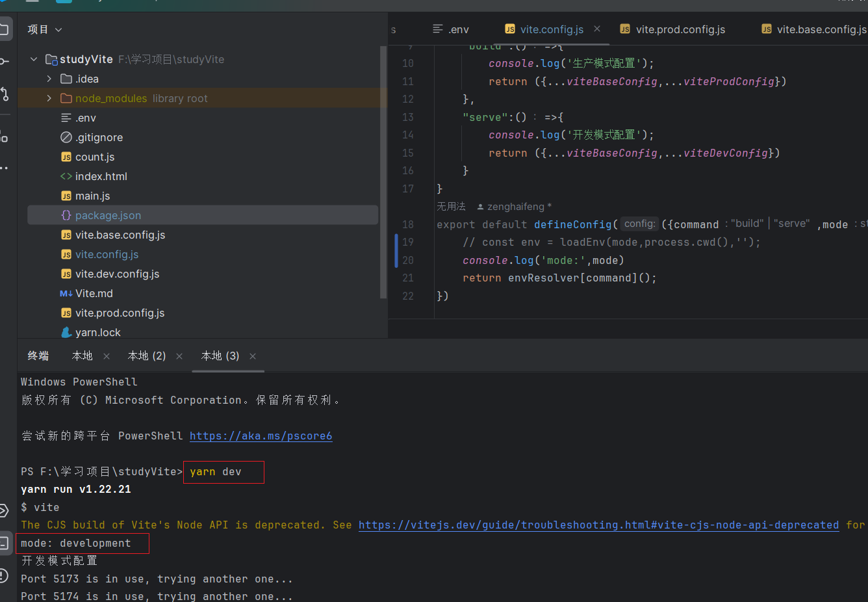868x602 pixels.
Task: Expand the .idea folder
Action: (x=49, y=79)
